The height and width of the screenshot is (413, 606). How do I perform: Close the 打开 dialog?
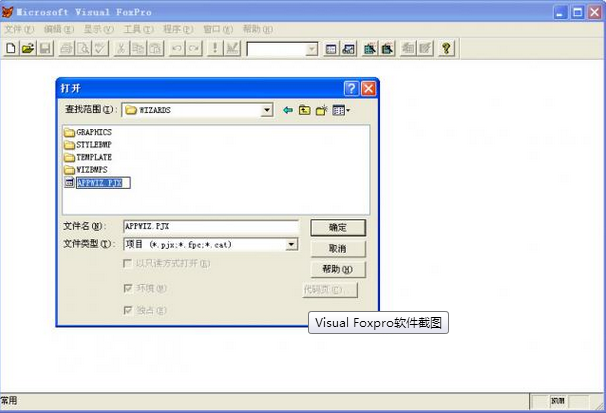pos(368,88)
